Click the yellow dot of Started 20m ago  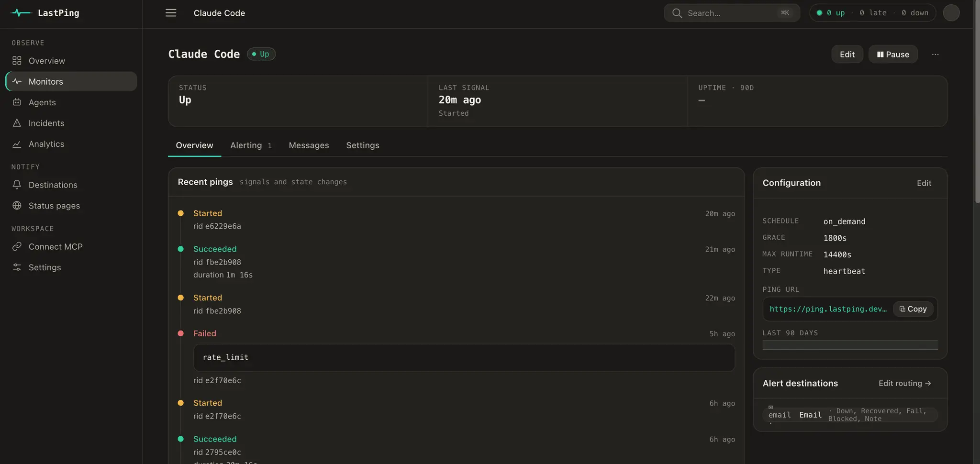tap(180, 213)
